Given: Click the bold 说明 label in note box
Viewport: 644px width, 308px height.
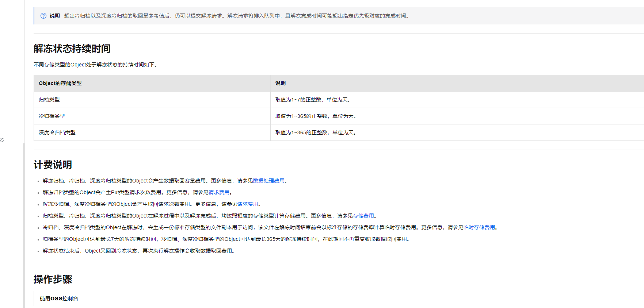Looking at the screenshot, I should coord(55,16).
